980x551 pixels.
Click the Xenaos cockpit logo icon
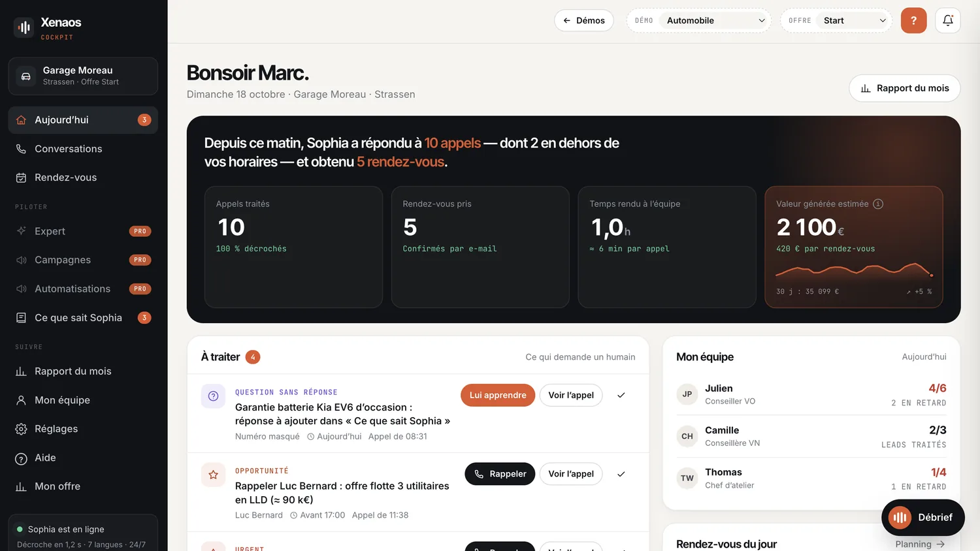pyautogui.click(x=24, y=27)
